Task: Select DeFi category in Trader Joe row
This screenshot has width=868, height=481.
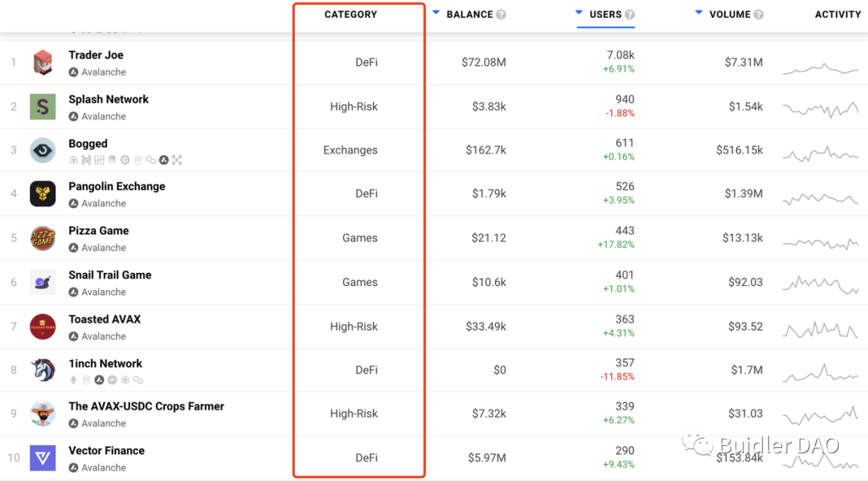Action: click(366, 63)
